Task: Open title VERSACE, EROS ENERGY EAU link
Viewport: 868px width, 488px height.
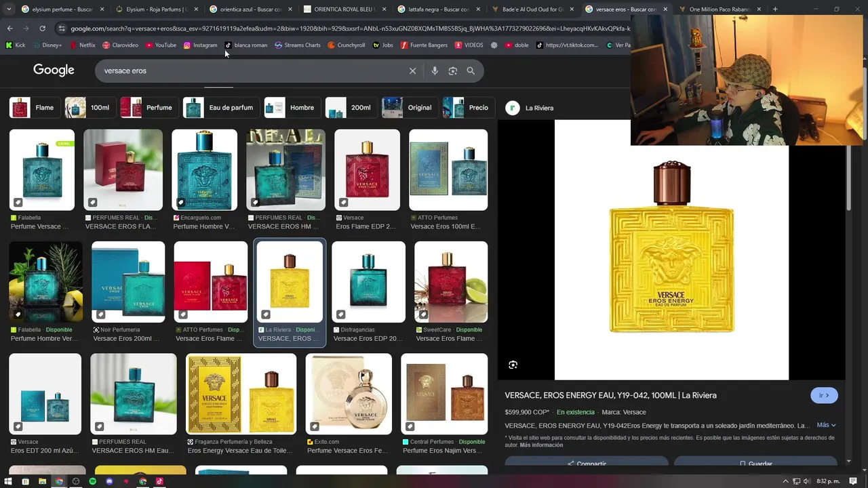Action: [x=611, y=395]
